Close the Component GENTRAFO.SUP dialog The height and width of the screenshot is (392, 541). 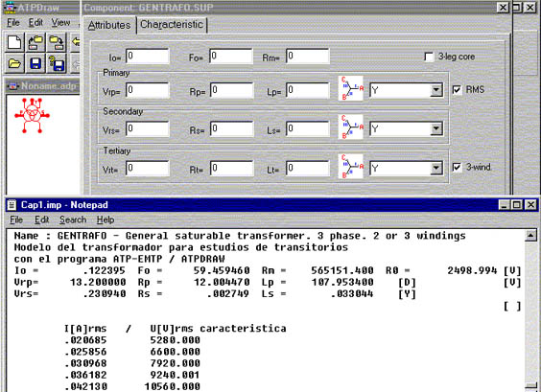click(x=503, y=8)
